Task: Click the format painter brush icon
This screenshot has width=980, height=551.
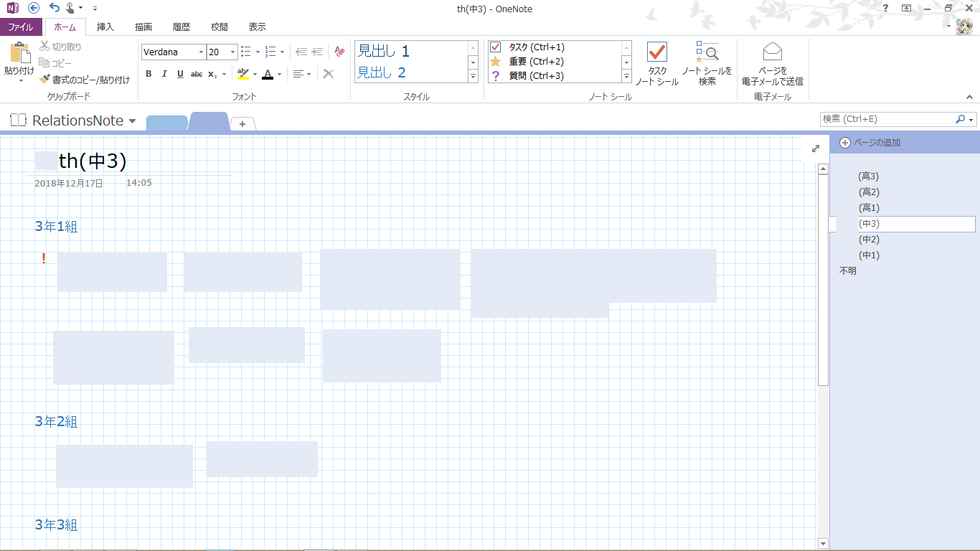Action: click(45, 80)
